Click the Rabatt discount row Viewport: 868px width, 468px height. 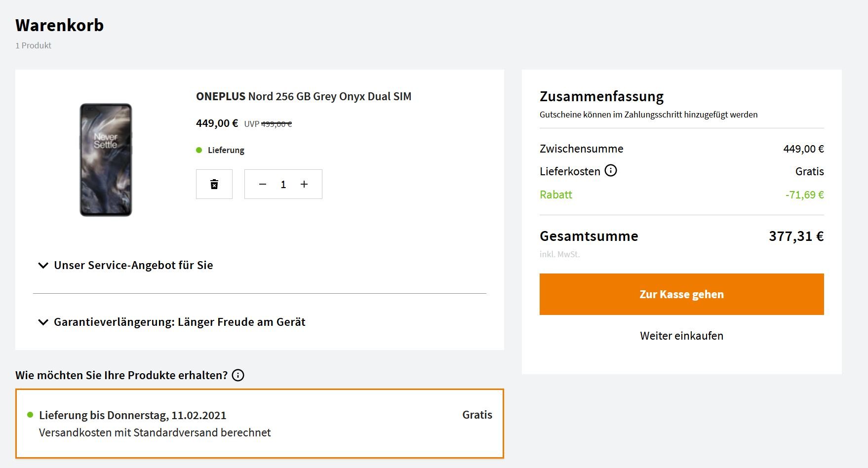coord(681,195)
